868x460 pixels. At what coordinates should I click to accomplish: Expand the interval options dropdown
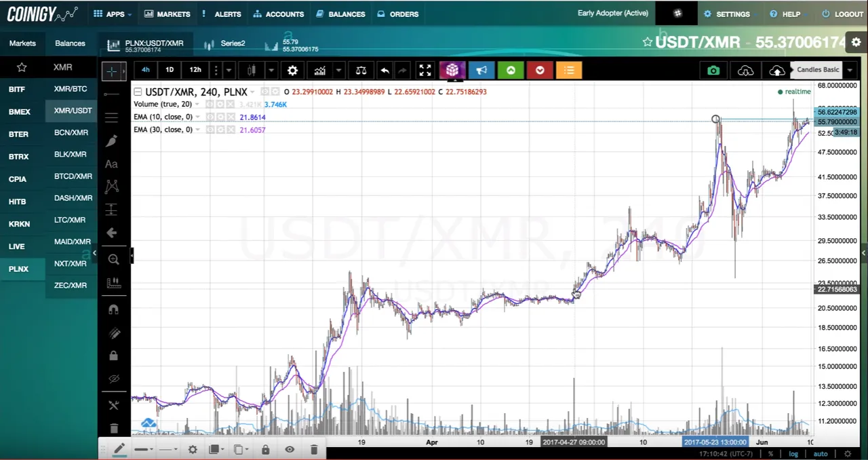229,70
